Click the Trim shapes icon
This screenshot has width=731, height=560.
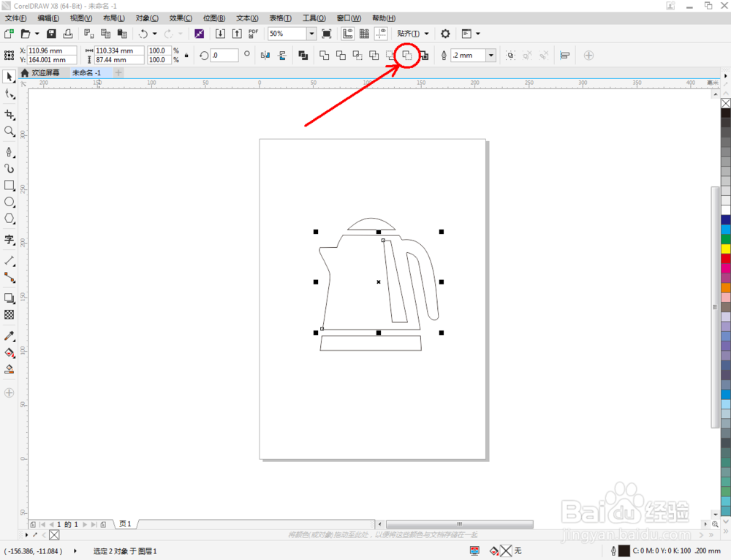click(341, 56)
